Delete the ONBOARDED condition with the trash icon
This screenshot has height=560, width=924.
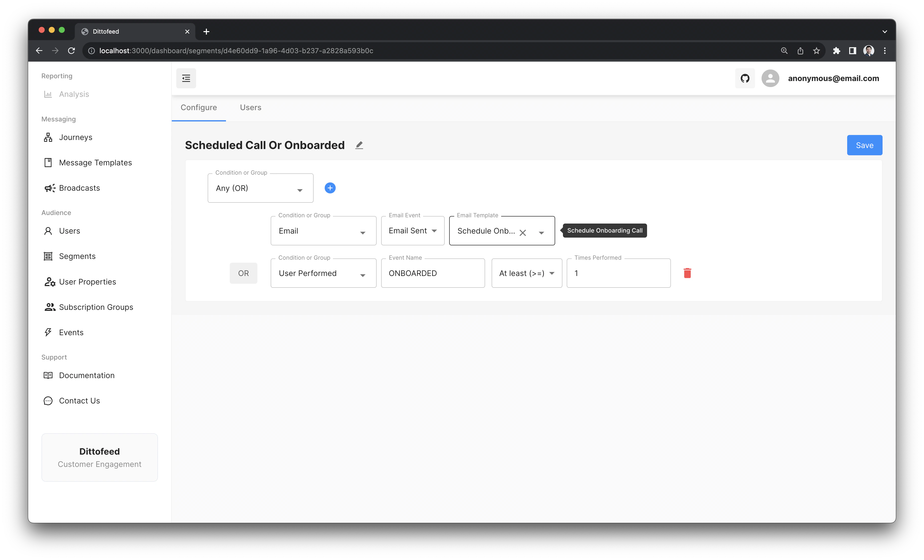point(687,273)
